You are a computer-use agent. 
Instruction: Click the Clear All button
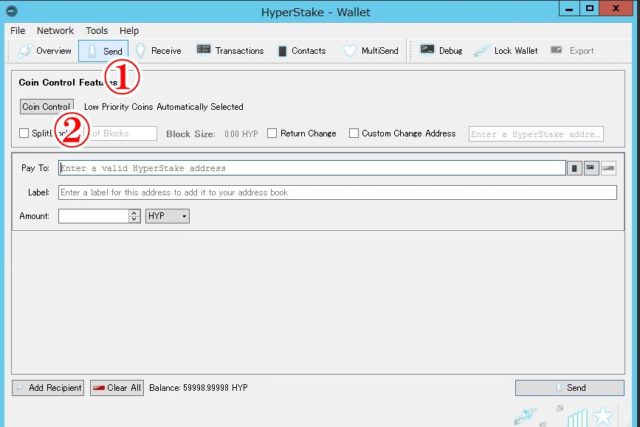[117, 388]
